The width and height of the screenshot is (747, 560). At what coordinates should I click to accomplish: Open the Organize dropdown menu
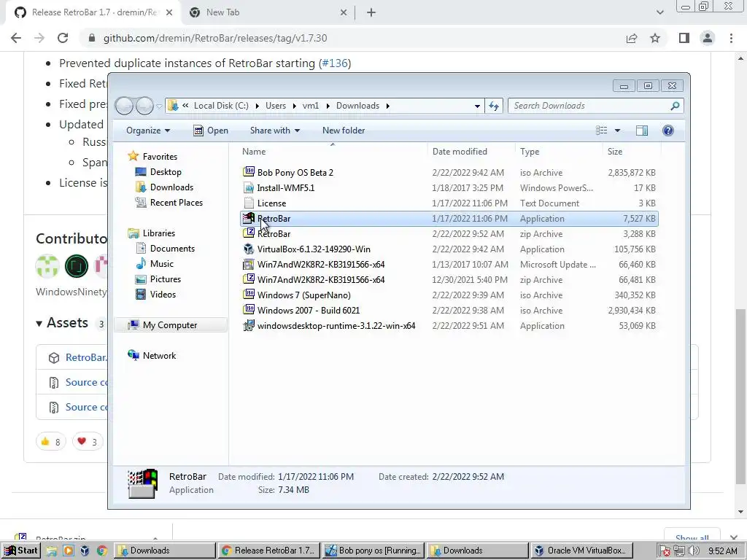[x=147, y=131]
